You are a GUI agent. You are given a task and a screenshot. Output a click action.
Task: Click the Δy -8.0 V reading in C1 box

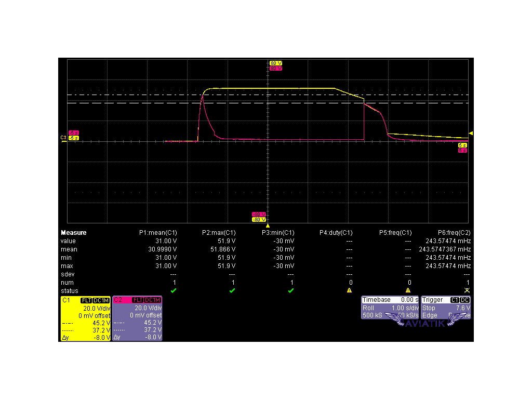pos(86,338)
